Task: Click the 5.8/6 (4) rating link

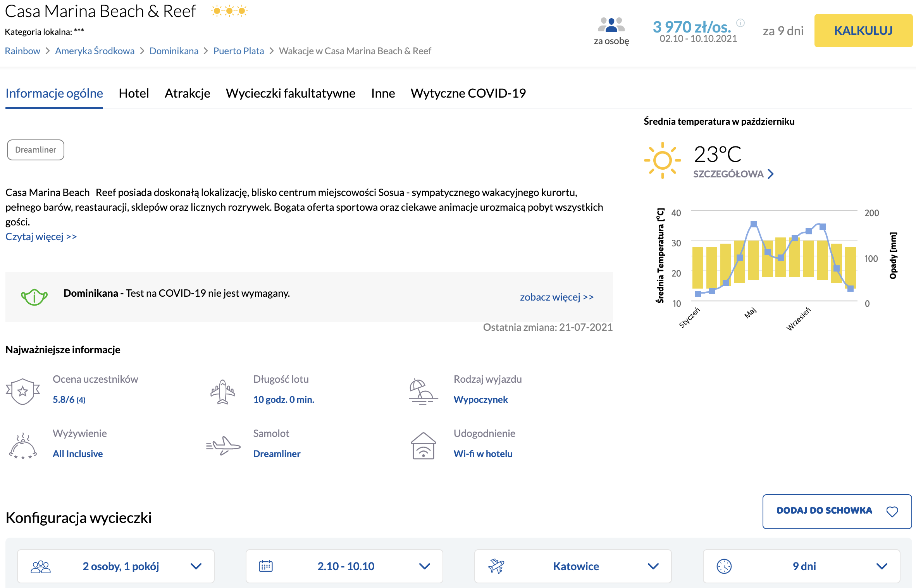Action: click(x=69, y=400)
